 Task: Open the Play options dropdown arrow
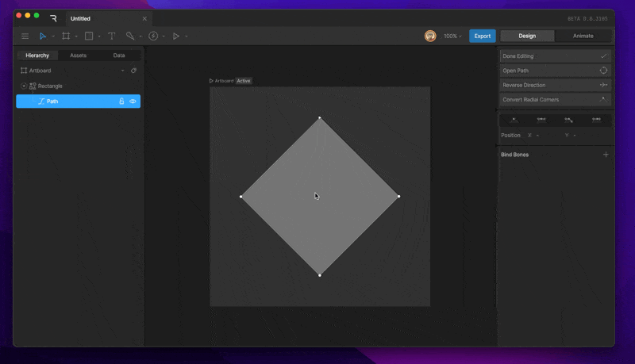[187, 36]
